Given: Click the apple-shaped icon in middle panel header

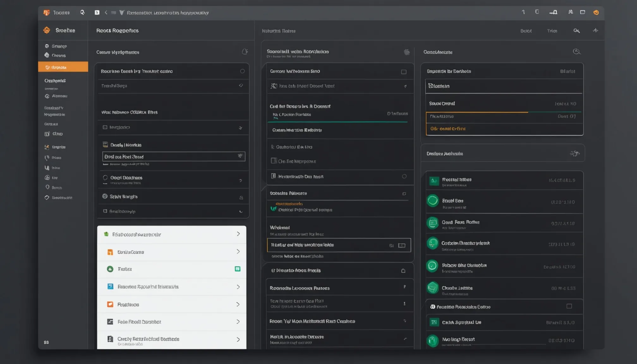Looking at the screenshot, I should [407, 52].
